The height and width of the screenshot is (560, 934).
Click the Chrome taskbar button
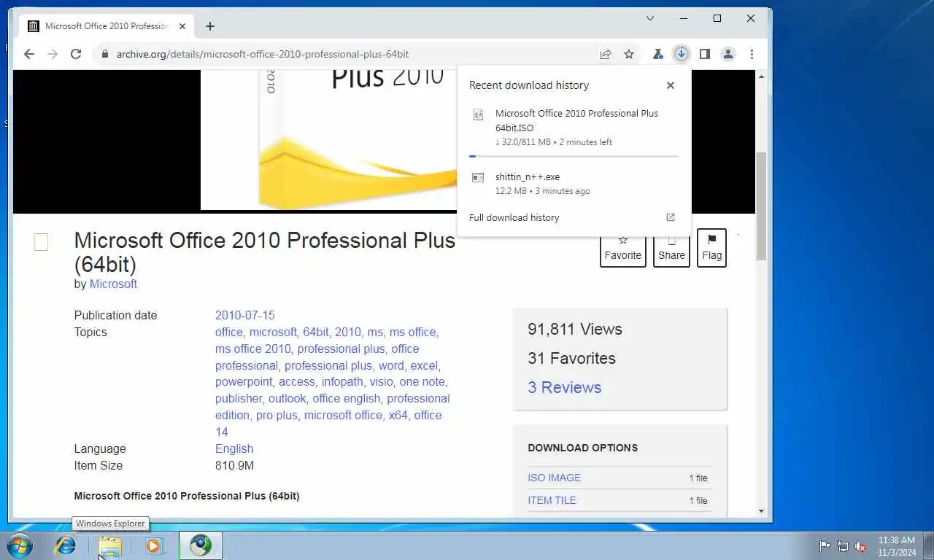point(201,545)
